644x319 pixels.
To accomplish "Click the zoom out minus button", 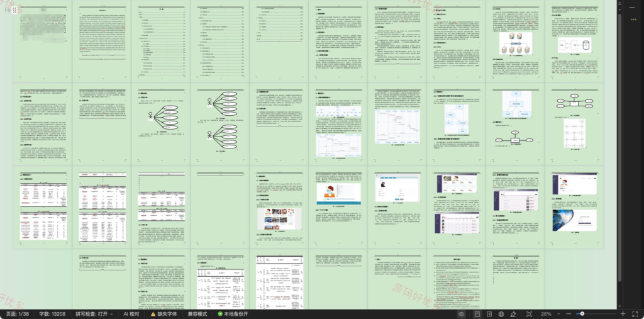I will [569, 314].
